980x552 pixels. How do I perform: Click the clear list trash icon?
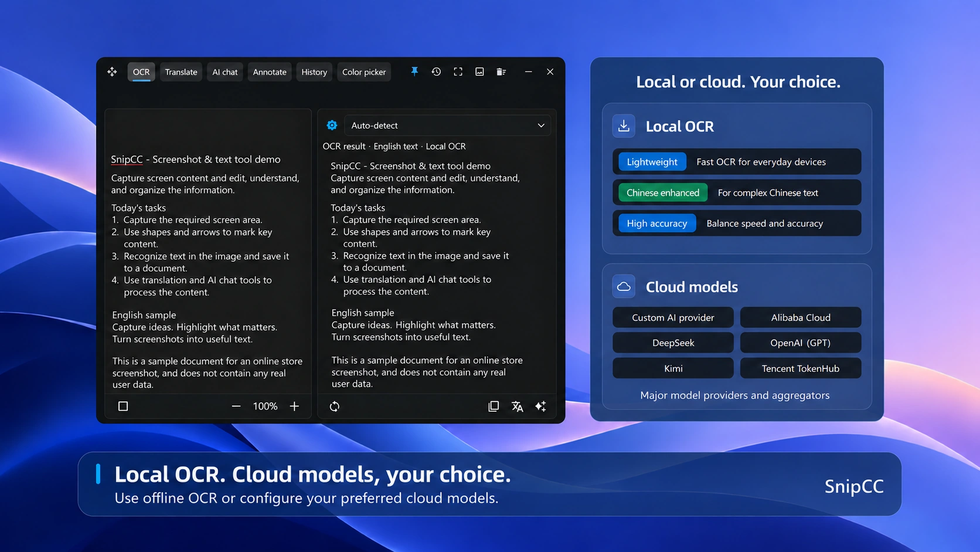(501, 72)
